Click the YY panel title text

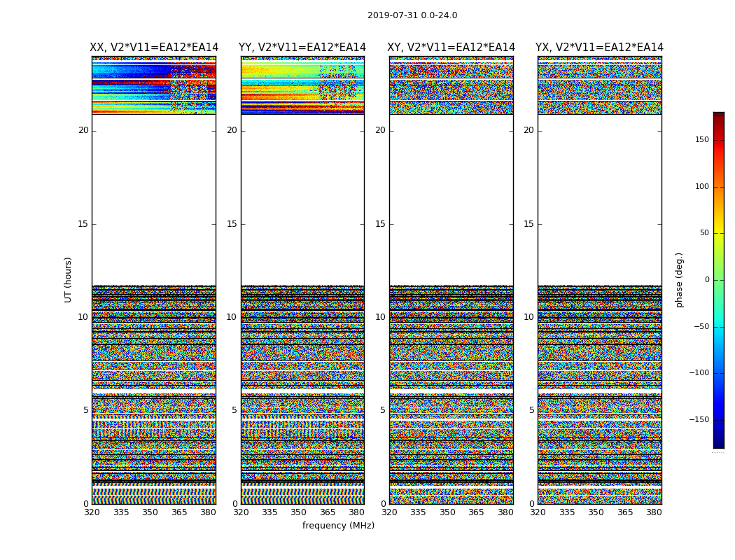[302, 48]
